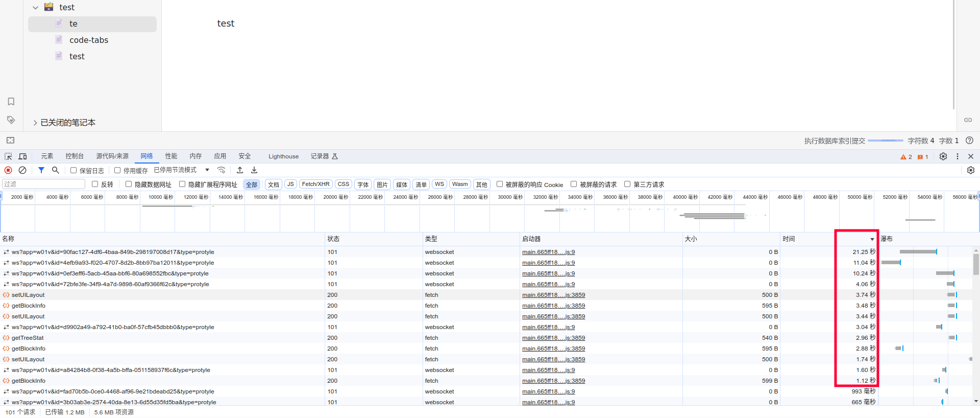Open the Lighthouse tab
This screenshot has height=418, width=980.
tap(283, 156)
